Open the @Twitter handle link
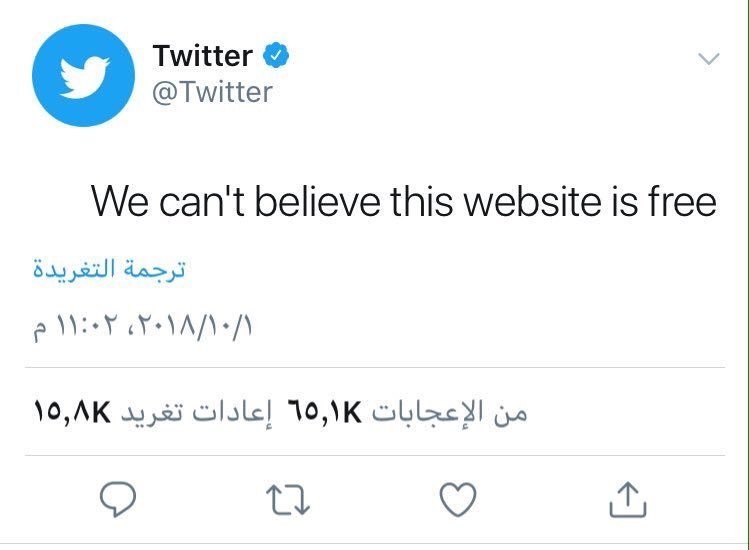This screenshot has height=550, width=749. tap(212, 92)
